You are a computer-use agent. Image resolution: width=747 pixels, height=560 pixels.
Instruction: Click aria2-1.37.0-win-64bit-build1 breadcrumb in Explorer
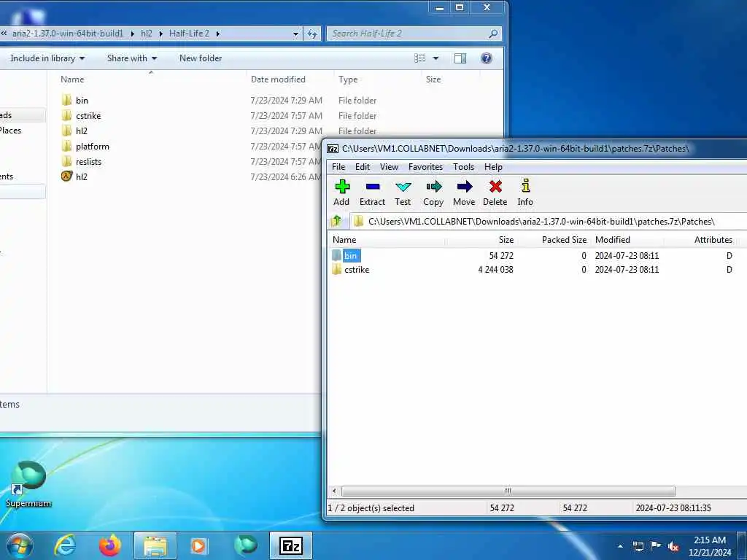68,34
